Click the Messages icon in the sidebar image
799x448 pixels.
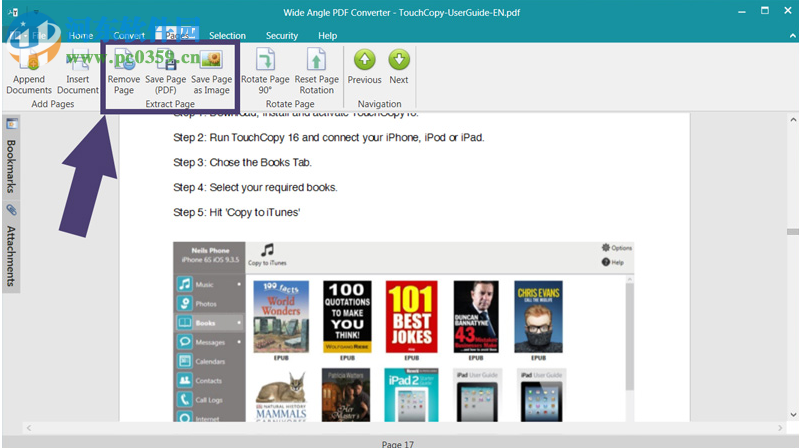tap(184, 341)
